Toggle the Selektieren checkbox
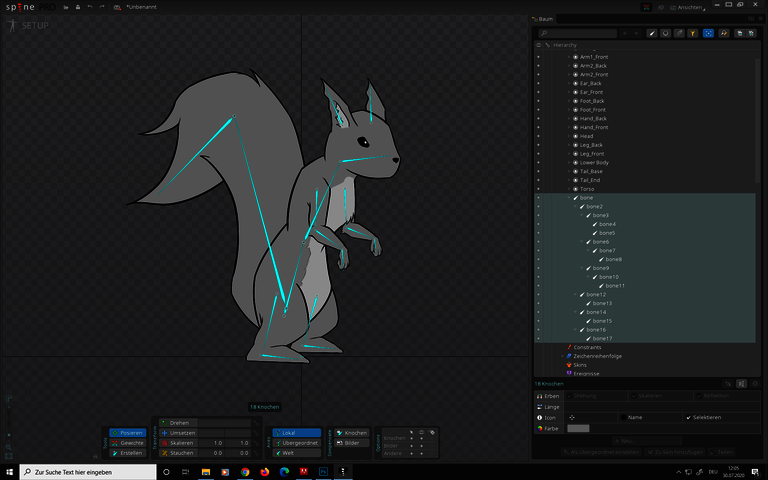 tap(688, 417)
